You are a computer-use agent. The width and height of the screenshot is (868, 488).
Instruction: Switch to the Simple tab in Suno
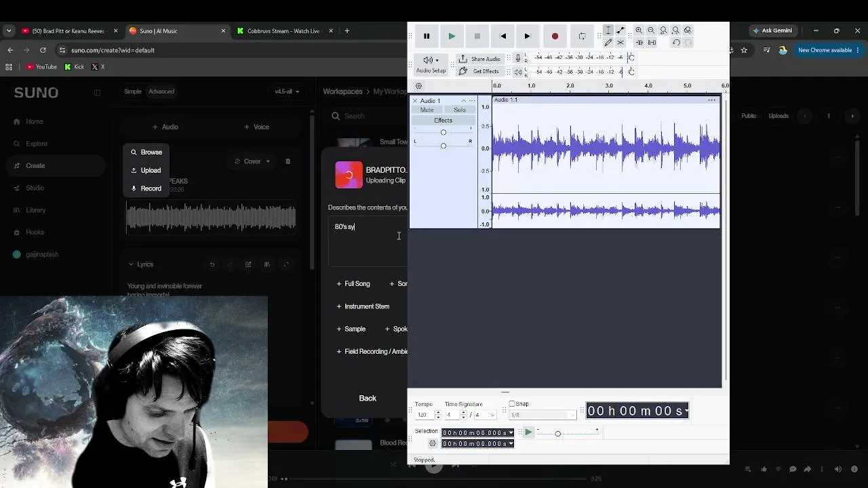point(133,91)
